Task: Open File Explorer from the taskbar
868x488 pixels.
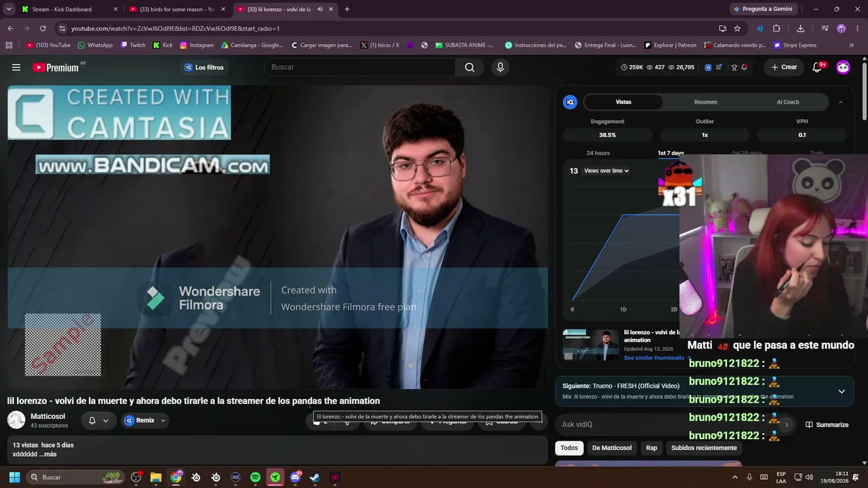Action: point(155,477)
